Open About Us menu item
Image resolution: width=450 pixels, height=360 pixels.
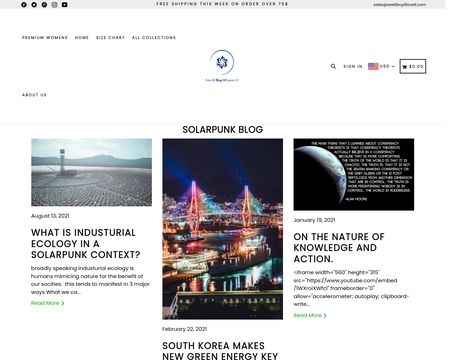34,95
